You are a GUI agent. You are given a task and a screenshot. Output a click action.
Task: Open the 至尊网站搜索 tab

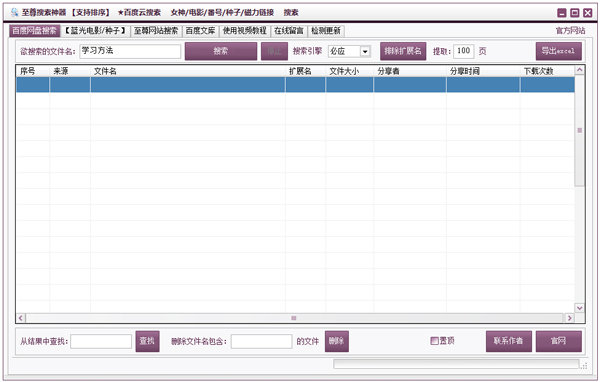(156, 31)
